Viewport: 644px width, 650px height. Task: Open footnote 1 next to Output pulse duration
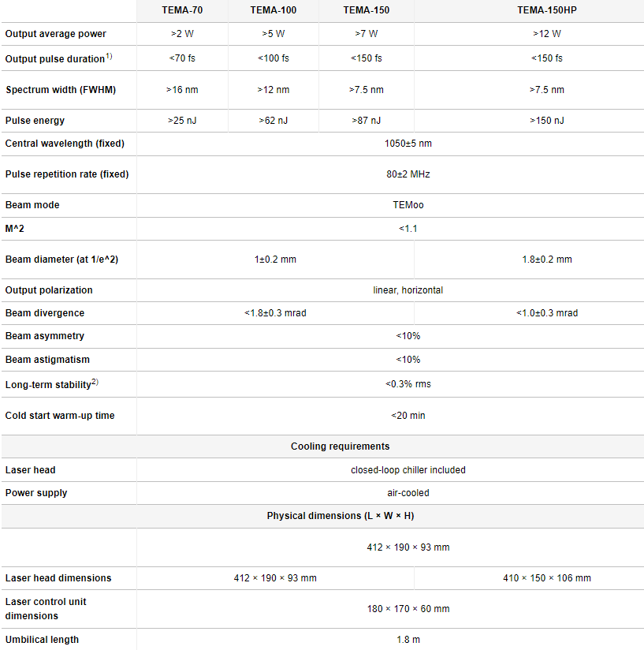coord(109,56)
